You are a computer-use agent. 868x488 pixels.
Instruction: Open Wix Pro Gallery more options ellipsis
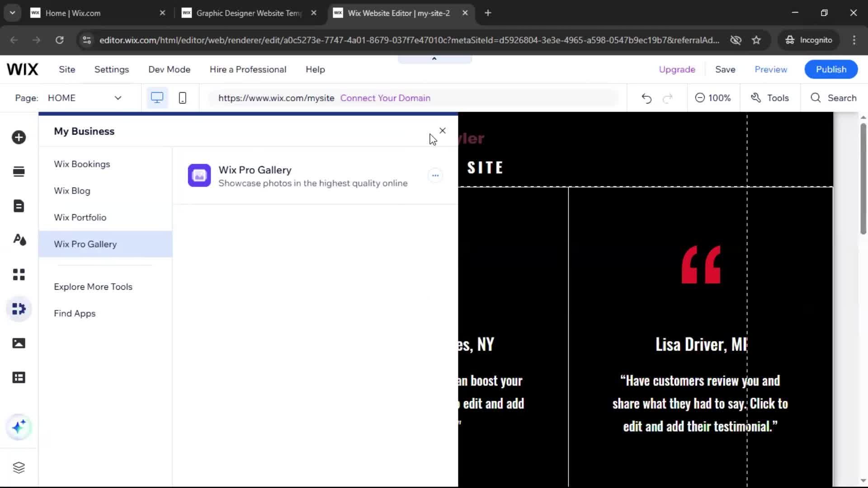435,175
